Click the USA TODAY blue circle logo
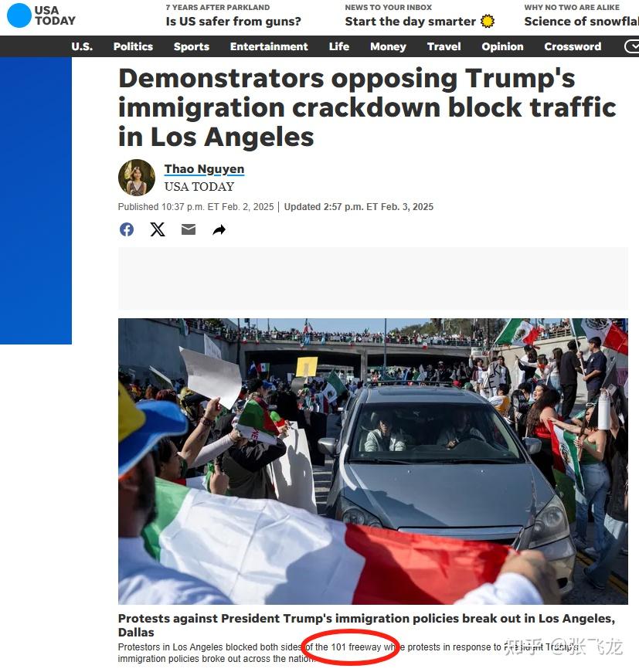The image size is (639, 672). pos(19,15)
